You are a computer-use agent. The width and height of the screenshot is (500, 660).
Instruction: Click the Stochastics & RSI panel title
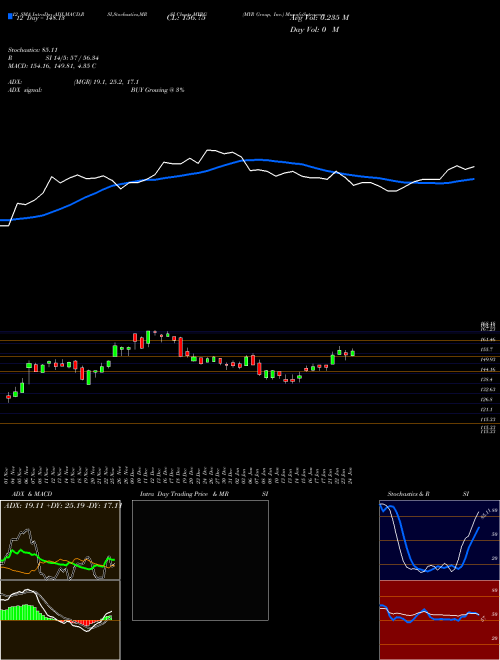[428, 494]
